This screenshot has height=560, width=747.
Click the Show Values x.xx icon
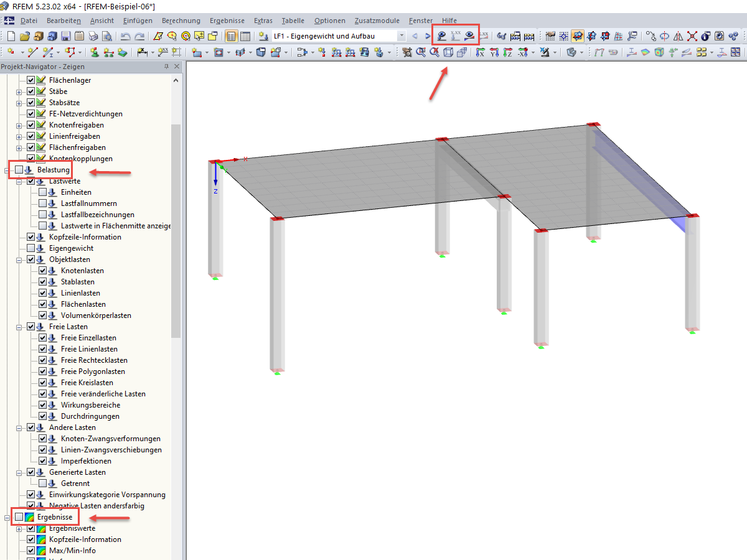456,36
